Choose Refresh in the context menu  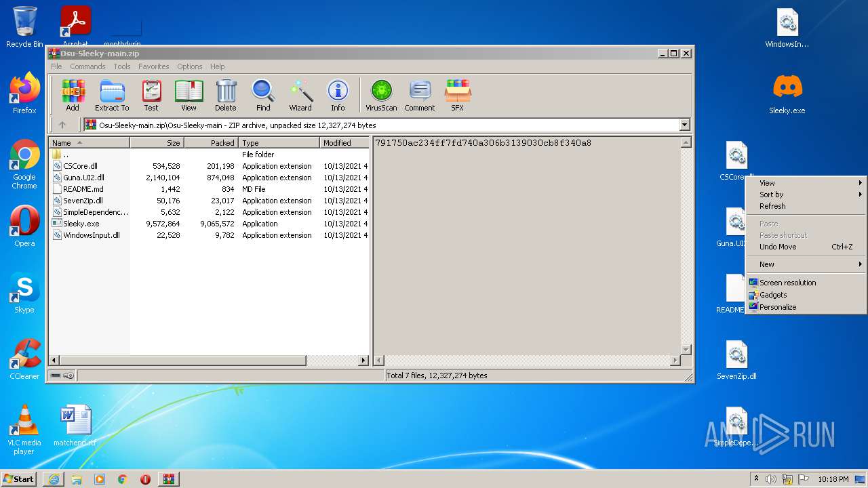pyautogui.click(x=806, y=206)
